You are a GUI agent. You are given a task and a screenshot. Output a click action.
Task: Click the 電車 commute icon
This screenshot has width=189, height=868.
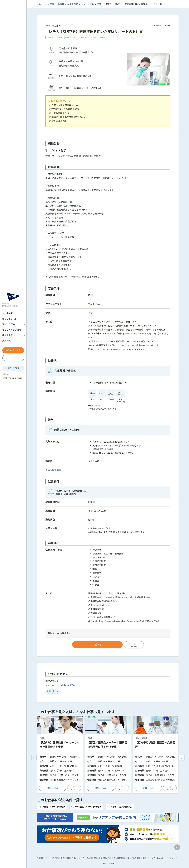pos(92,394)
